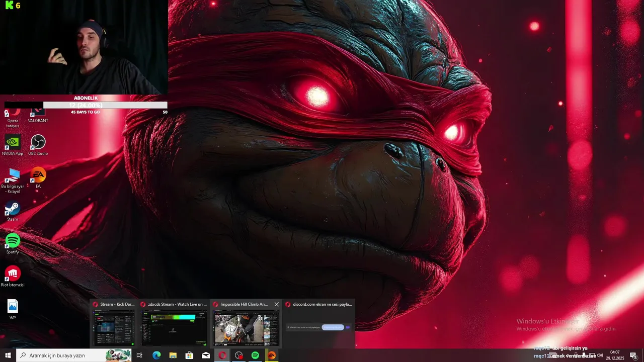Select the 'Stream - Kick Das...' window preview
The width and height of the screenshot is (644, 362).
(114, 323)
